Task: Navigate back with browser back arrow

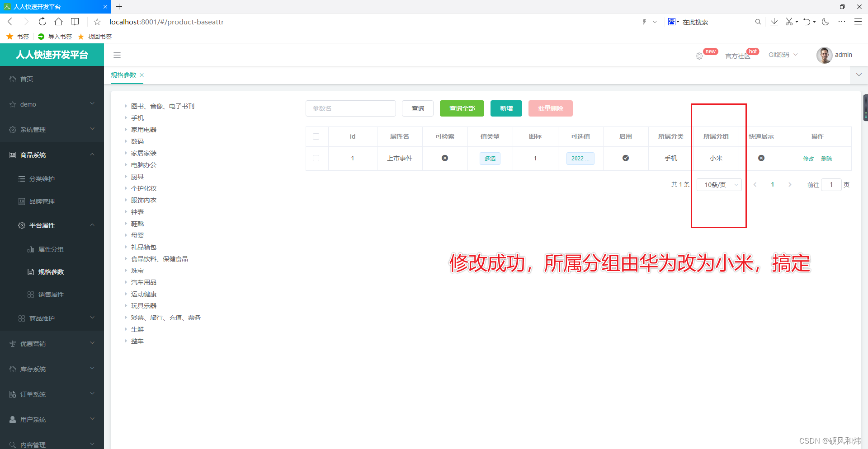Action: click(x=10, y=22)
